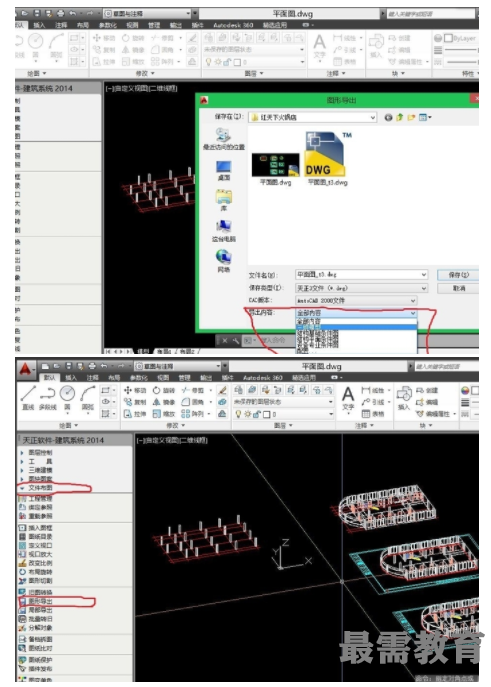The image size is (491, 687).
Task: Open the 导出内容 dropdown showing 全部内容
Action: point(356,313)
